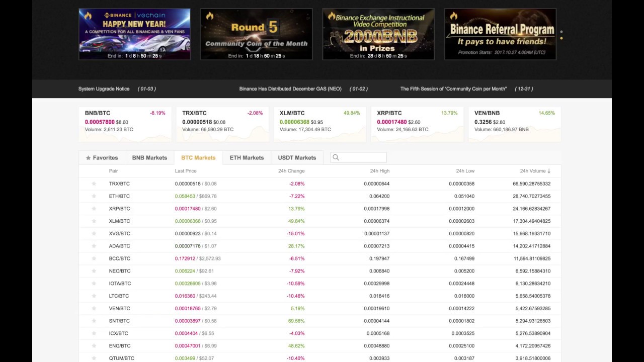
Task: Open the Binance VeChain Happy New Year banner
Action: pos(134,34)
